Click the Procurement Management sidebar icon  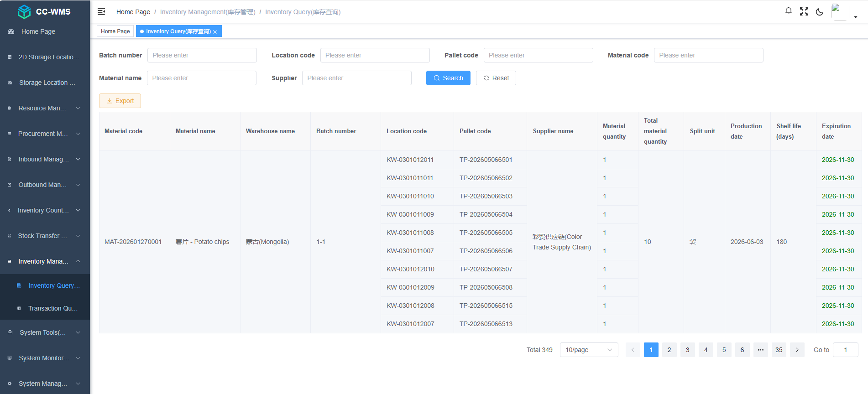(x=10, y=134)
